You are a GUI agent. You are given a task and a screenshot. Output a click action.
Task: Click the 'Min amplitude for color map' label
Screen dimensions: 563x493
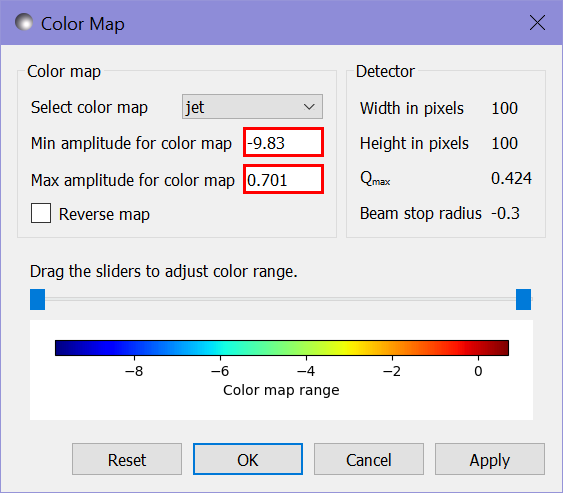[131, 143]
